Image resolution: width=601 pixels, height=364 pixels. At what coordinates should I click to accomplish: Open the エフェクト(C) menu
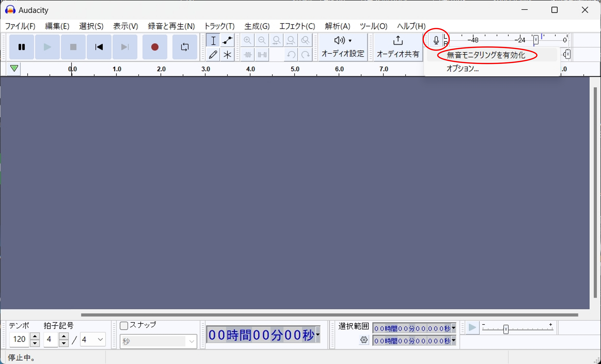[x=297, y=26]
